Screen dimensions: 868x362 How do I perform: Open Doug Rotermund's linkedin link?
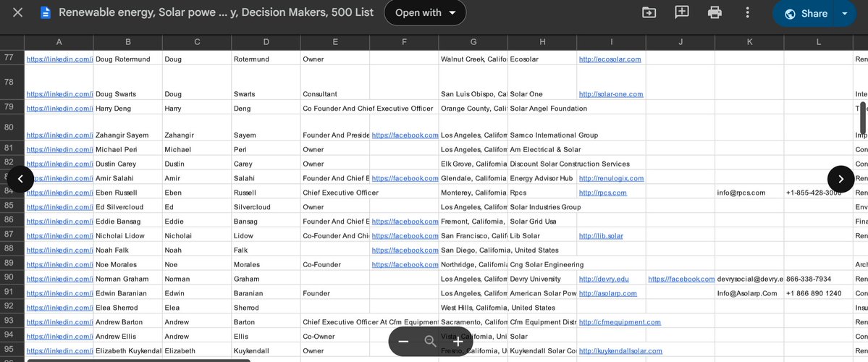coord(59,59)
